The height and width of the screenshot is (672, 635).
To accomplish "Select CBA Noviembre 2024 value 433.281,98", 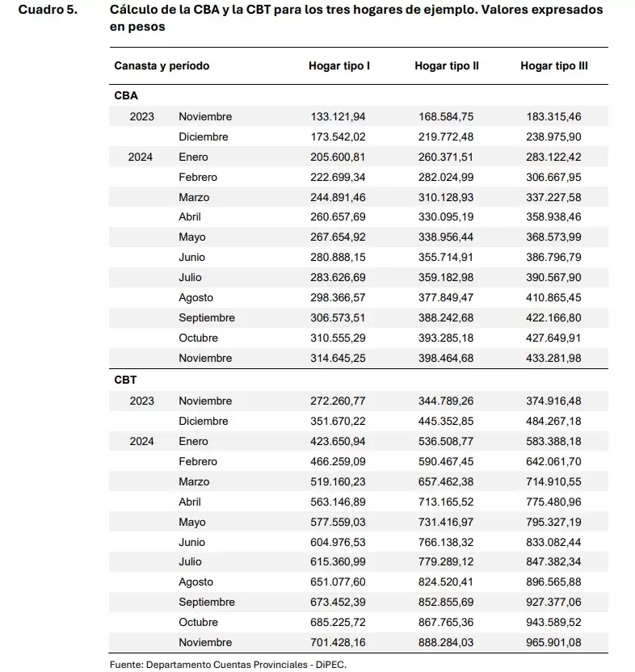I will click(553, 359).
